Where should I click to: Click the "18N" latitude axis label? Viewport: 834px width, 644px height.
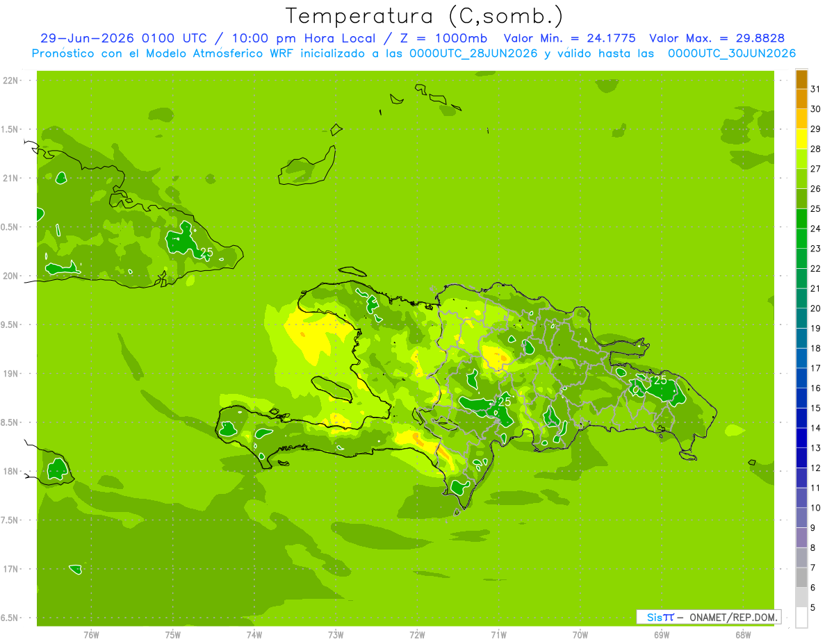pyautogui.click(x=10, y=471)
